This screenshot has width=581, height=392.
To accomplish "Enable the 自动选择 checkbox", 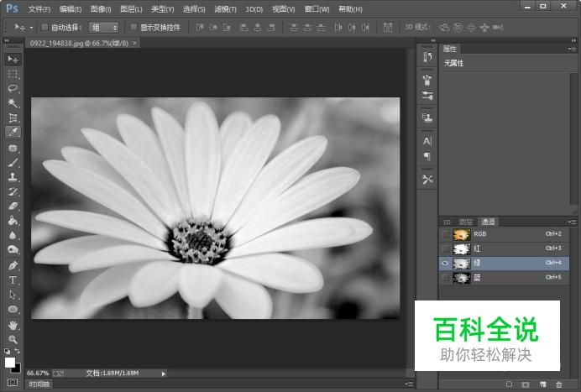I will pos(44,28).
